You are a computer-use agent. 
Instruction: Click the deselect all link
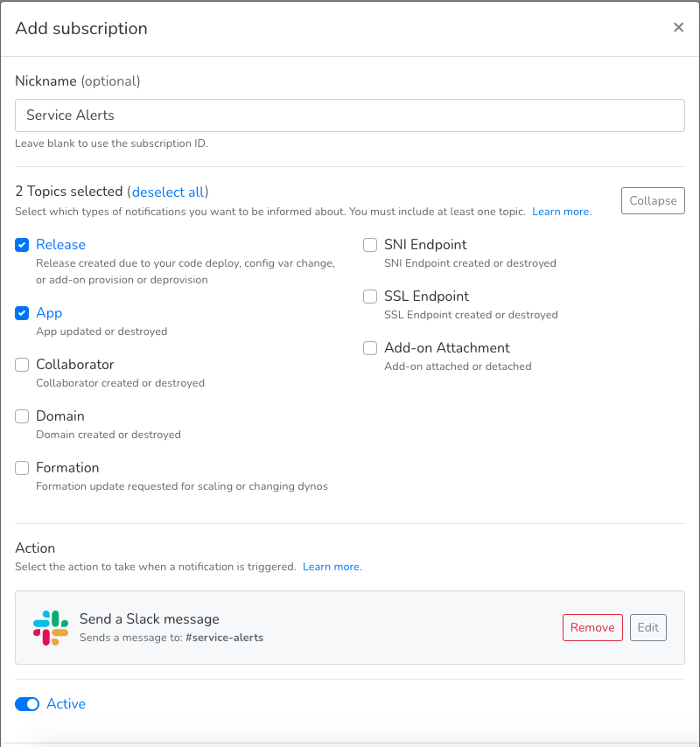170,192
